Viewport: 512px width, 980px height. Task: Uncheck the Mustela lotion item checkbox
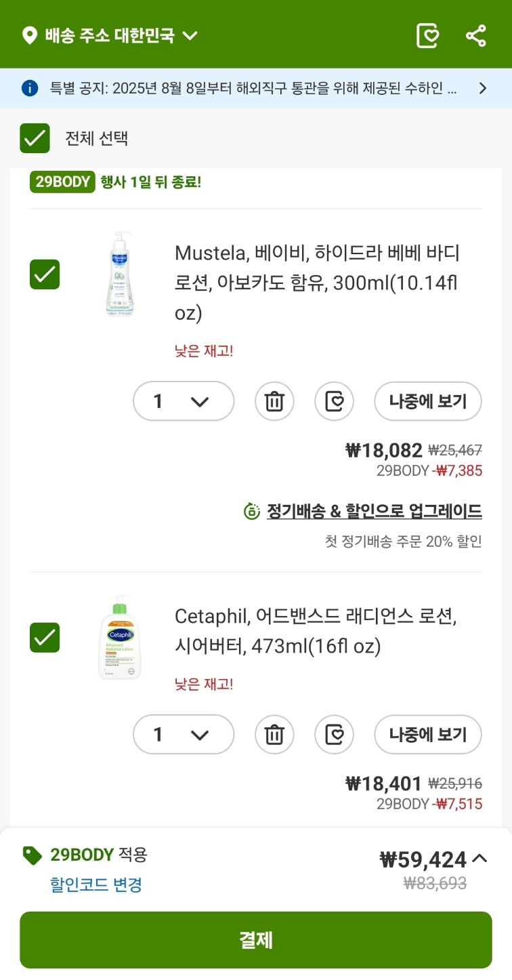click(45, 274)
